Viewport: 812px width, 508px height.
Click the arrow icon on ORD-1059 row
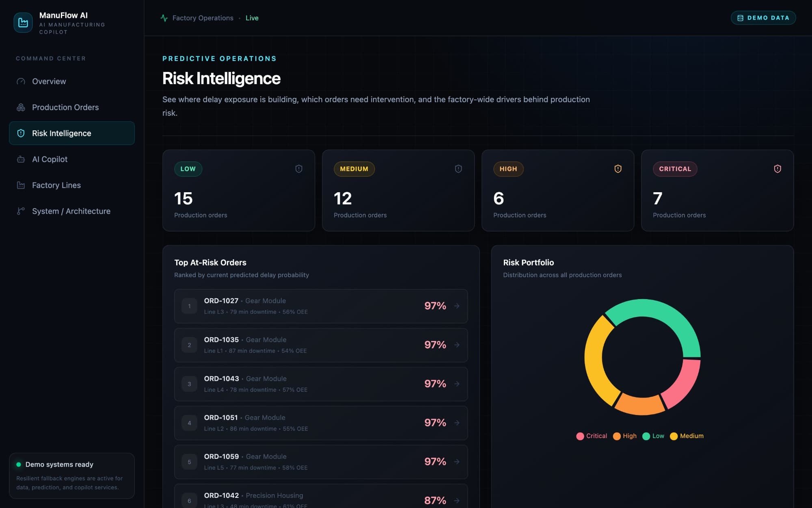tap(457, 462)
